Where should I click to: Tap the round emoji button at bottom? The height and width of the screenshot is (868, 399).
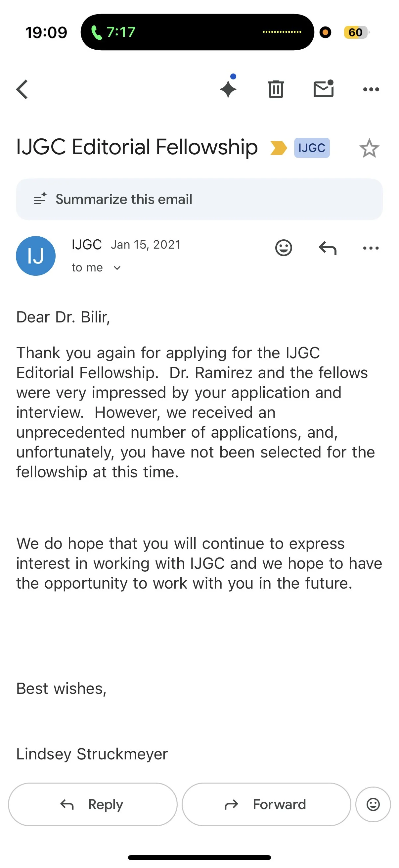(373, 804)
